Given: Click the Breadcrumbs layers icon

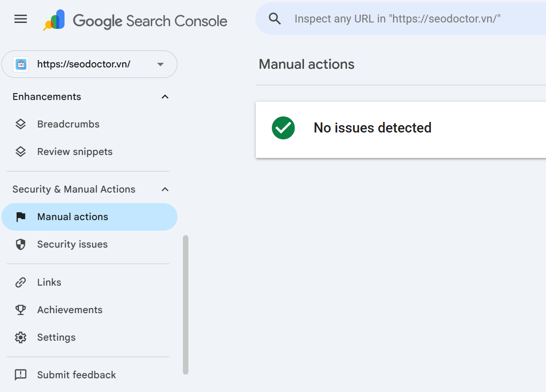Looking at the screenshot, I should click(x=21, y=124).
